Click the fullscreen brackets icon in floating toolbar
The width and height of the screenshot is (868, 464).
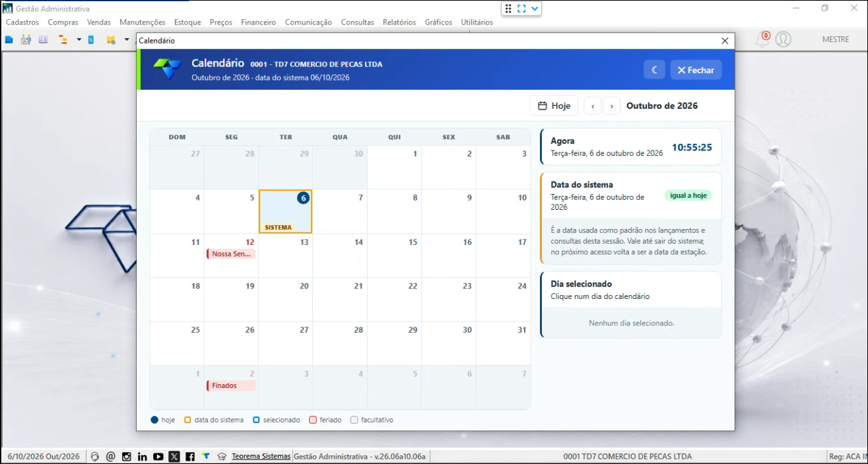click(x=521, y=9)
